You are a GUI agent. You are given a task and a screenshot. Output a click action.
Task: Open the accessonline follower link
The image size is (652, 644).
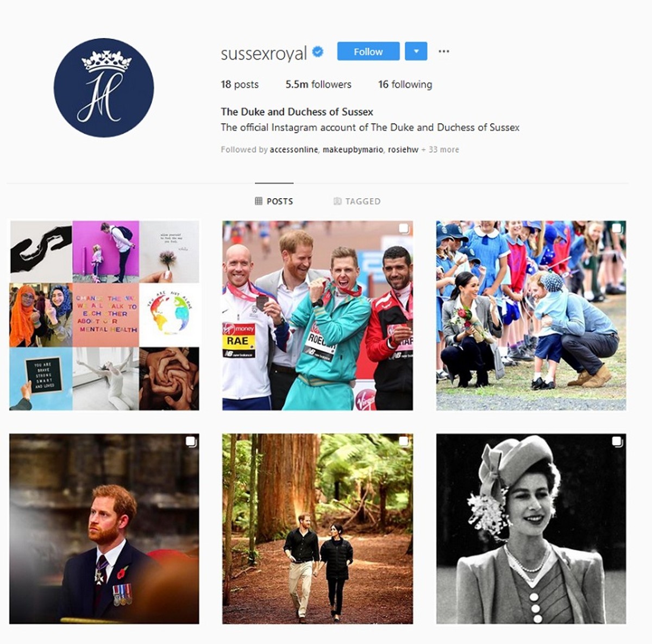[x=293, y=149]
